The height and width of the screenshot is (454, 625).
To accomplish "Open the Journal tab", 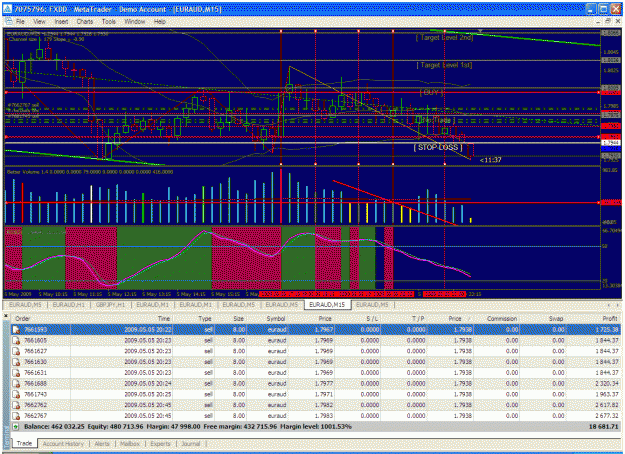I will [191, 444].
